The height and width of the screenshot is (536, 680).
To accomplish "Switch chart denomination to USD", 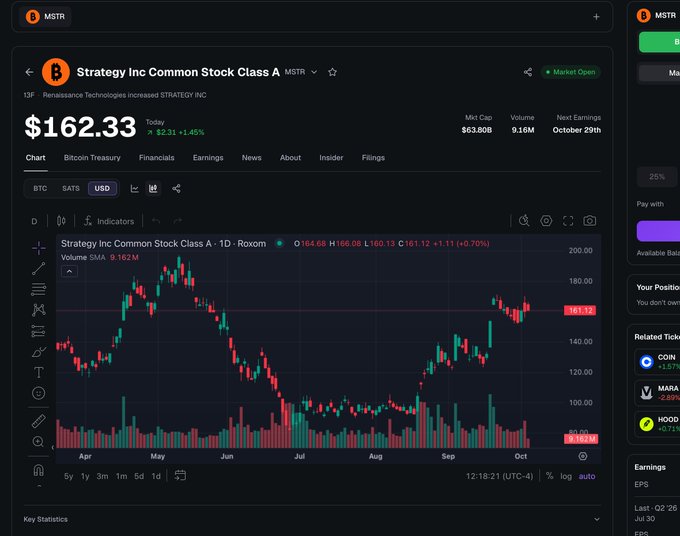I will click(x=102, y=189).
